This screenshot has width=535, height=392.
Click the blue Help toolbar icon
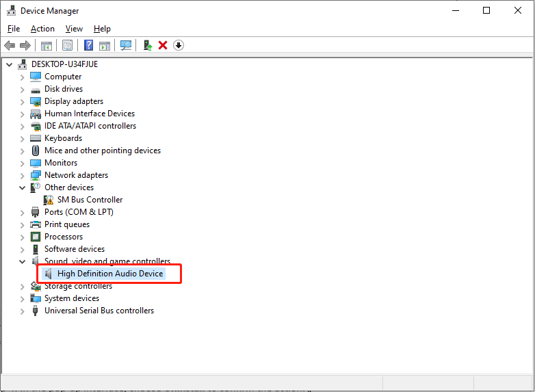(88, 45)
